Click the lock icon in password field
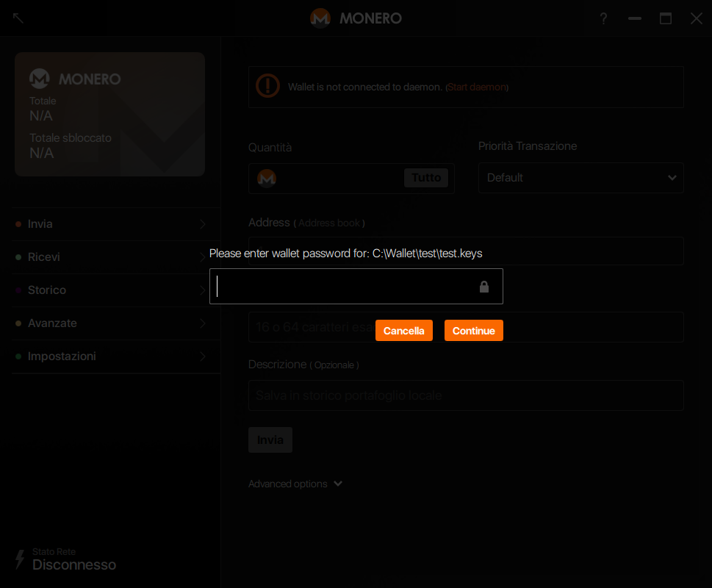Viewport: 712px width, 588px height. [484, 287]
